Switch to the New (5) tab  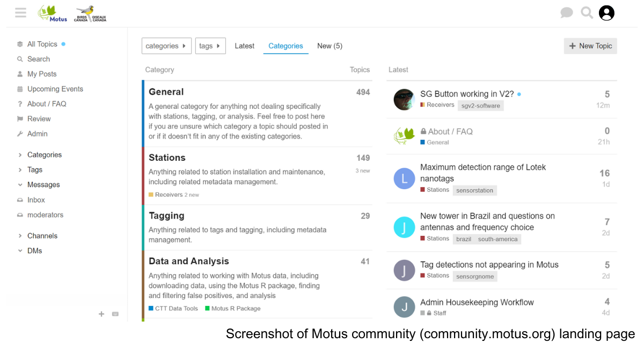pyautogui.click(x=330, y=46)
